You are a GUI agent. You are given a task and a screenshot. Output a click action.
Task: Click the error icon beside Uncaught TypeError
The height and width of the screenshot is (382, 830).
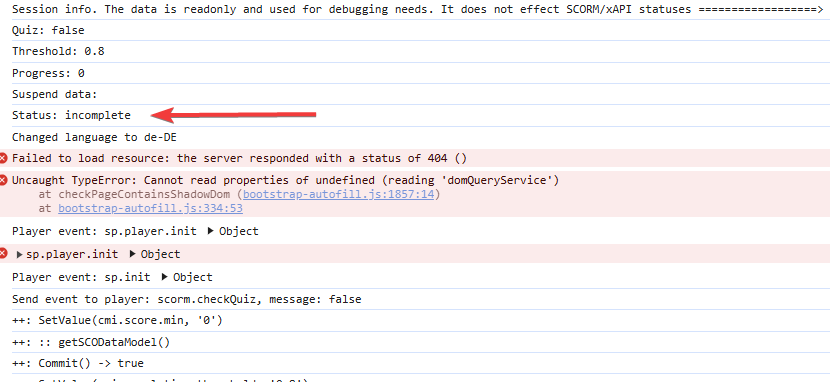tap(4, 180)
